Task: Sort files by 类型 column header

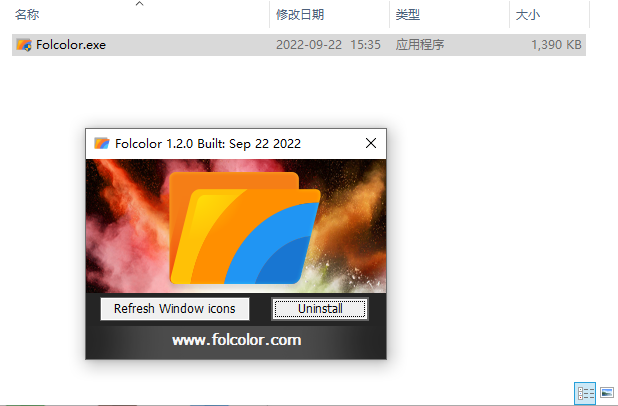Action: tap(408, 15)
